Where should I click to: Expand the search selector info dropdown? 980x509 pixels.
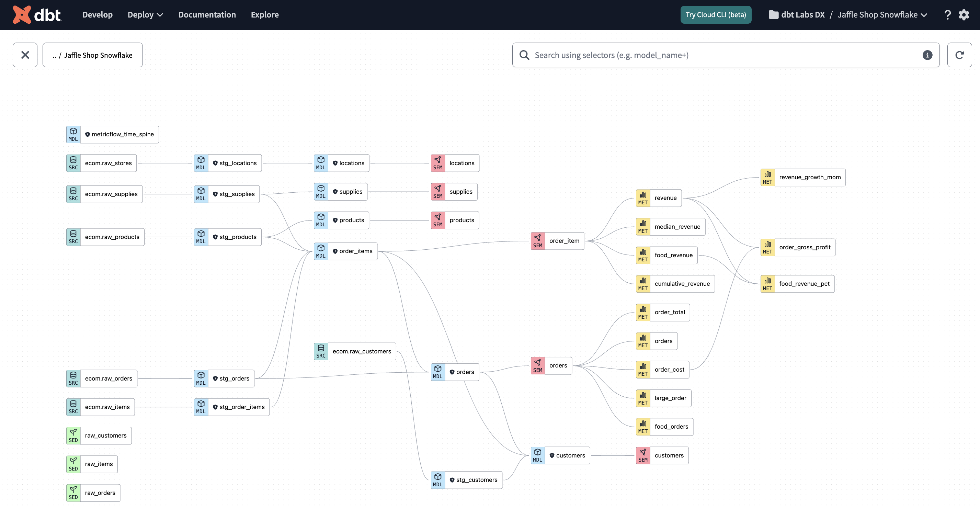click(x=927, y=55)
